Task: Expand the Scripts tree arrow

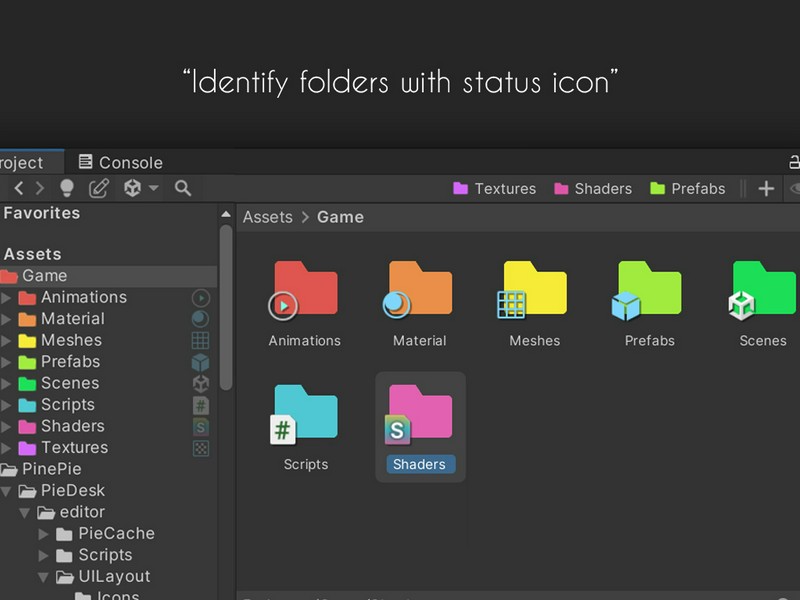Action: pyautogui.click(x=6, y=405)
